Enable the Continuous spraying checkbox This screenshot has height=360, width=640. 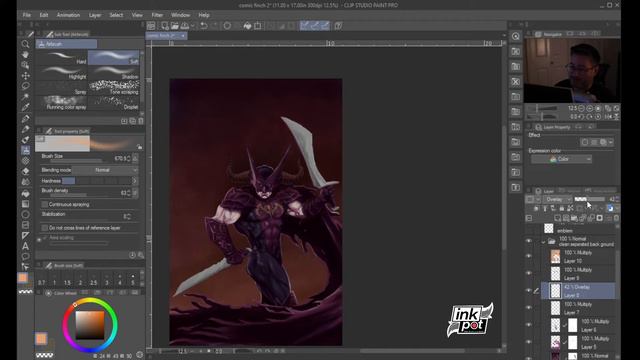[45, 204]
